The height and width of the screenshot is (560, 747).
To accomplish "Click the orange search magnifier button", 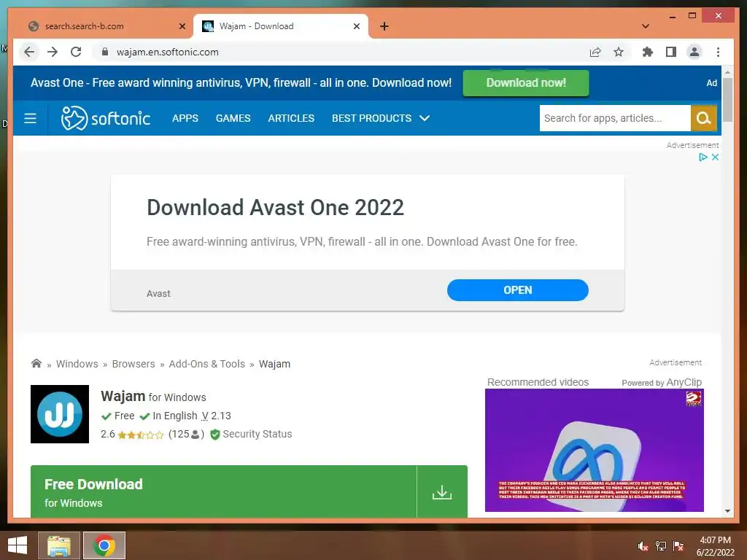I will pyautogui.click(x=704, y=118).
